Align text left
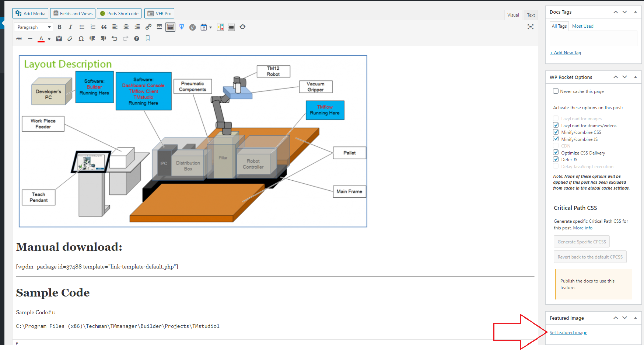The width and height of the screenshot is (644, 357). click(x=115, y=27)
